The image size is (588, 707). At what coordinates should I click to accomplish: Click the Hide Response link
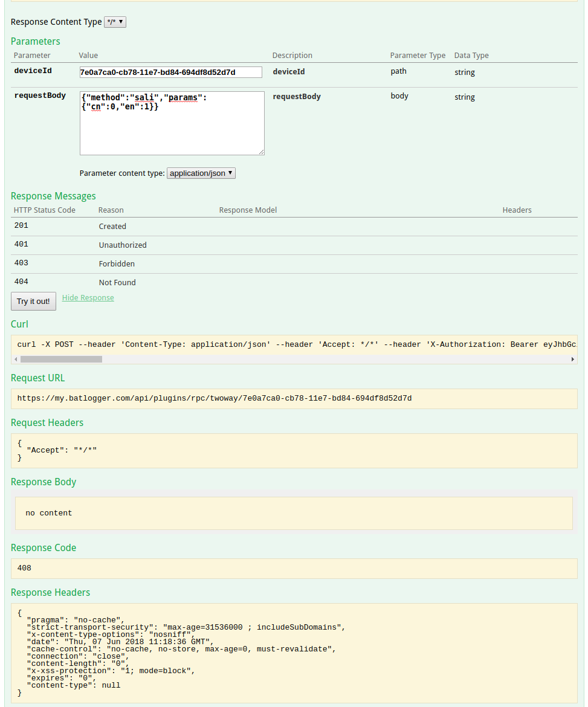[88, 297]
